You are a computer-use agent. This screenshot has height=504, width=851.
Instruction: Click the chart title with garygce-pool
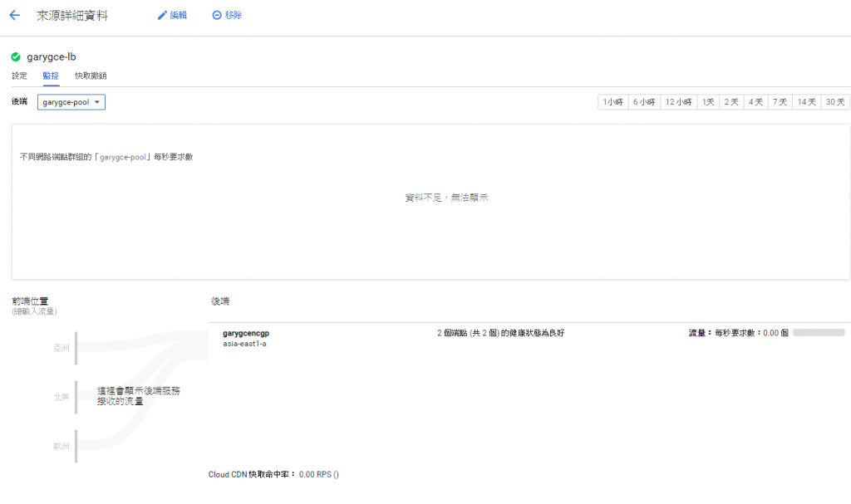click(x=106, y=157)
